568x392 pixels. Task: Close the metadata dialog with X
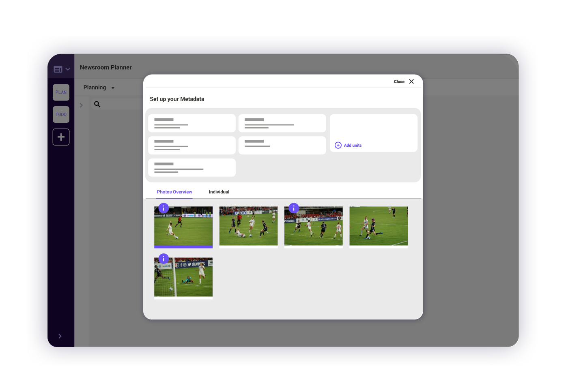(411, 81)
